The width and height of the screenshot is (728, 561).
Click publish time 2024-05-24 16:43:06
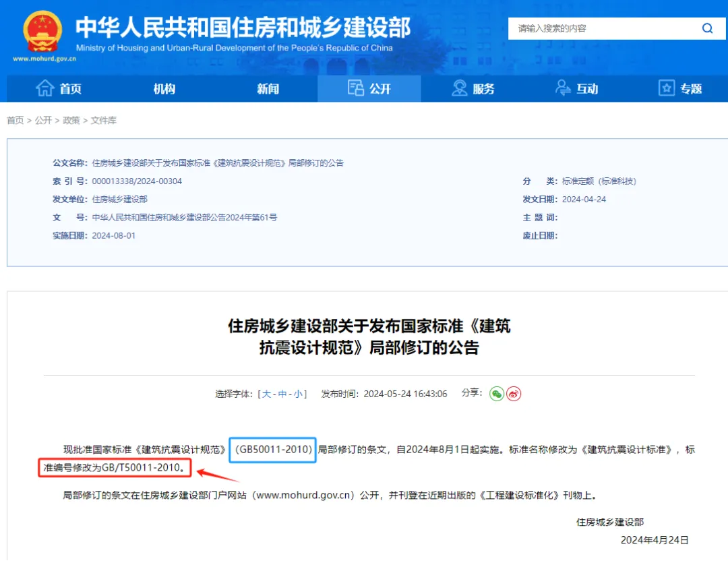pyautogui.click(x=405, y=394)
